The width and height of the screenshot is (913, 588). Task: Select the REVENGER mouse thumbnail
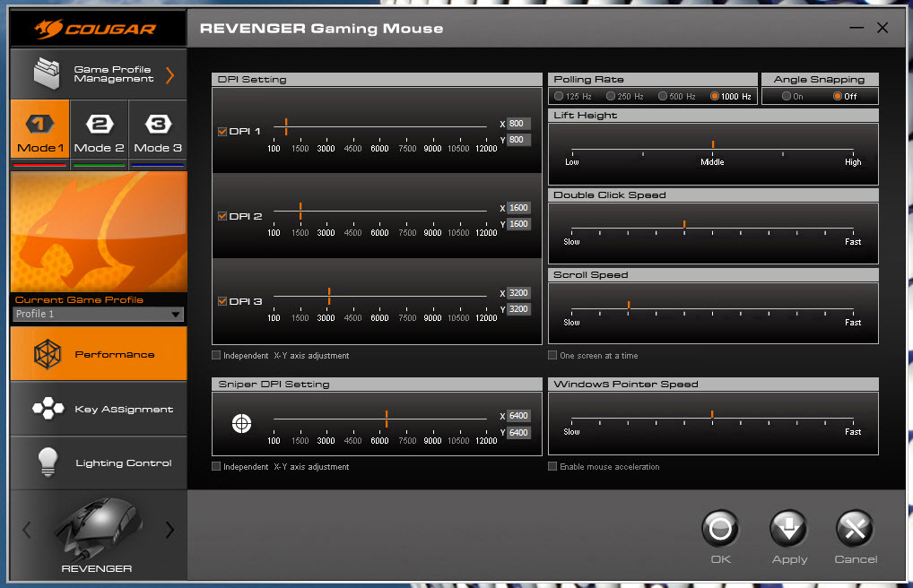pos(97,529)
